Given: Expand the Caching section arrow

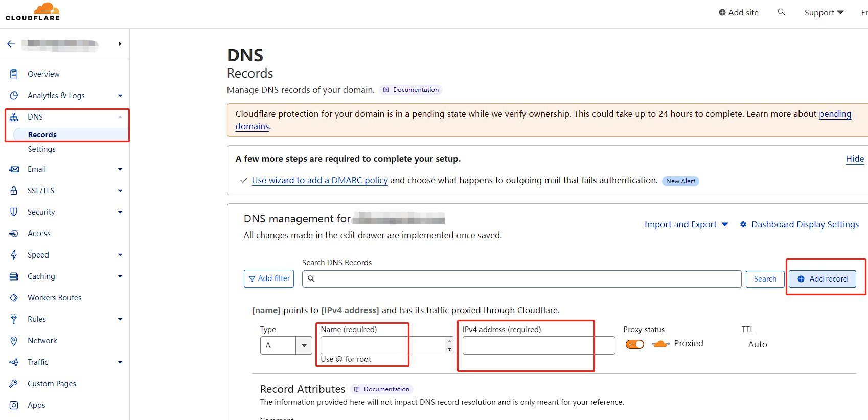Looking at the screenshot, I should click(120, 276).
